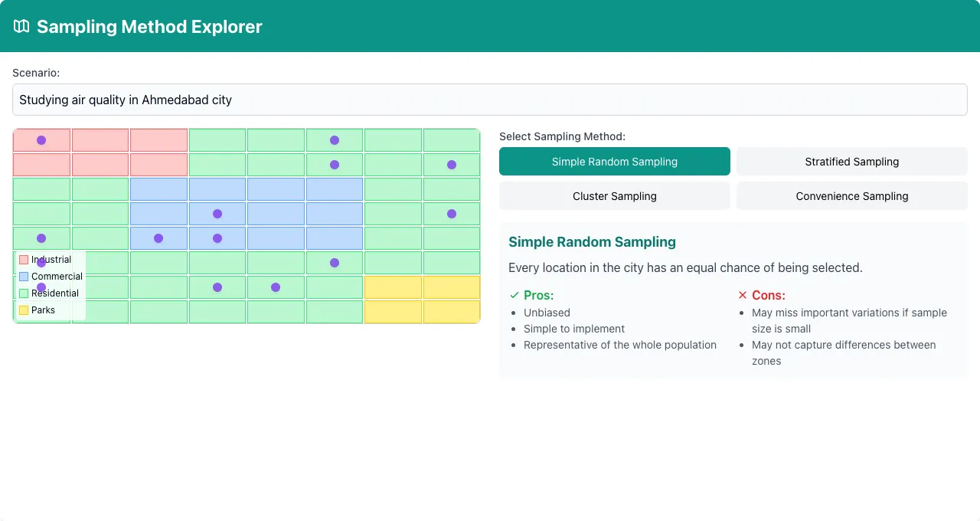Click the sample dot in the red industrial zone

pos(41,140)
